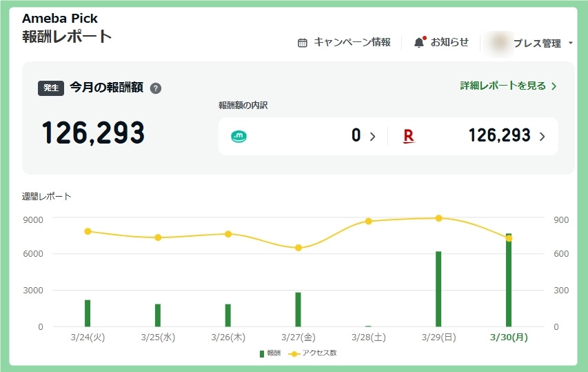Click the help question mark icon
The image size is (588, 372).
pos(156,88)
